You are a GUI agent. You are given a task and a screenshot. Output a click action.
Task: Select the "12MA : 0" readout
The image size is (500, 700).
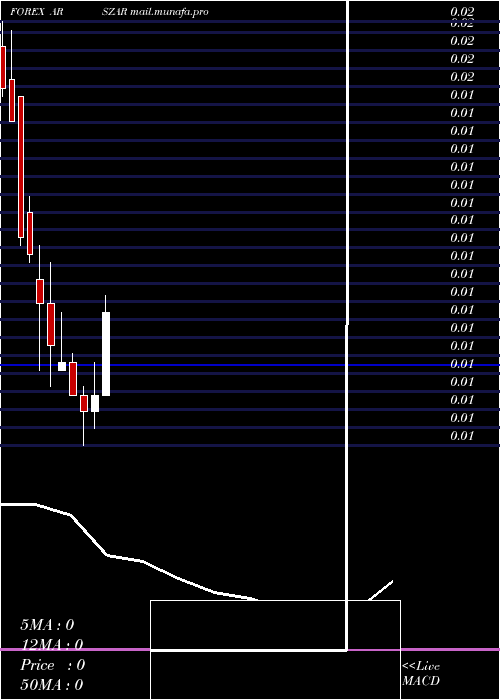pos(52,645)
